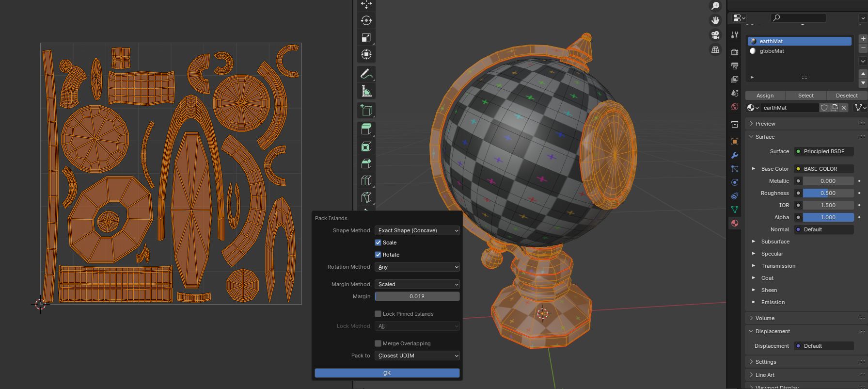Click the properties search field
Viewport: 868px width, 389px height.
coord(798,18)
